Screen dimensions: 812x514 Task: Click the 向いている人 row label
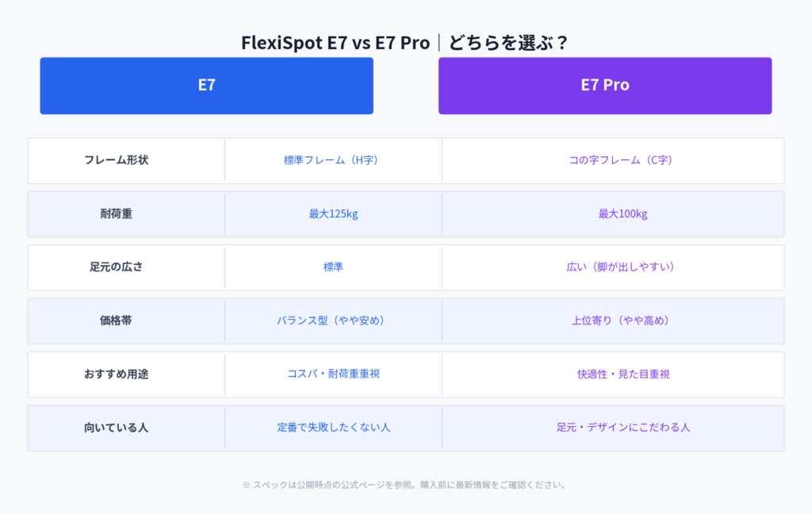[117, 427]
